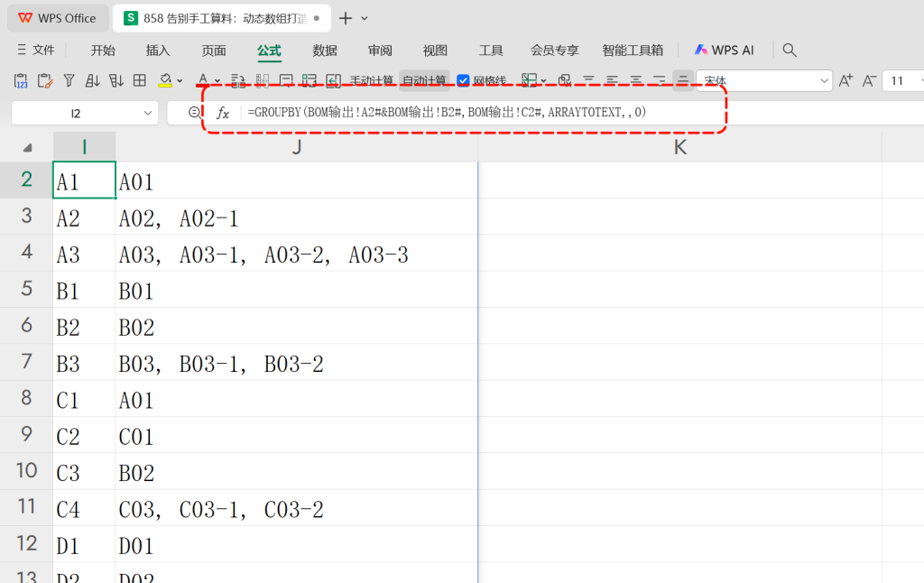Click the new tab plus icon
The image size is (924, 583).
(346, 18)
